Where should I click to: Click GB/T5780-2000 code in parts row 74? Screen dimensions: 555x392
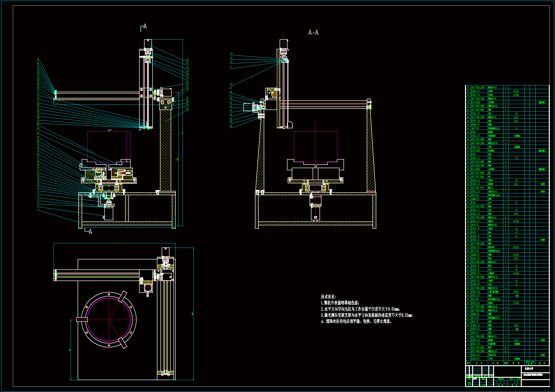tap(477, 88)
